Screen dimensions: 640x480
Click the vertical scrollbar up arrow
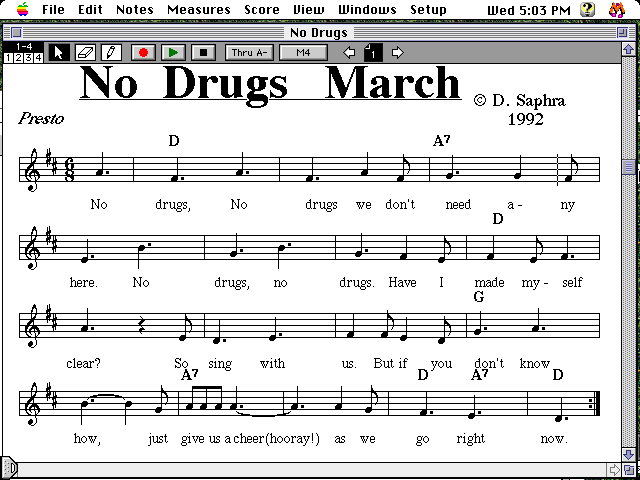click(x=628, y=50)
